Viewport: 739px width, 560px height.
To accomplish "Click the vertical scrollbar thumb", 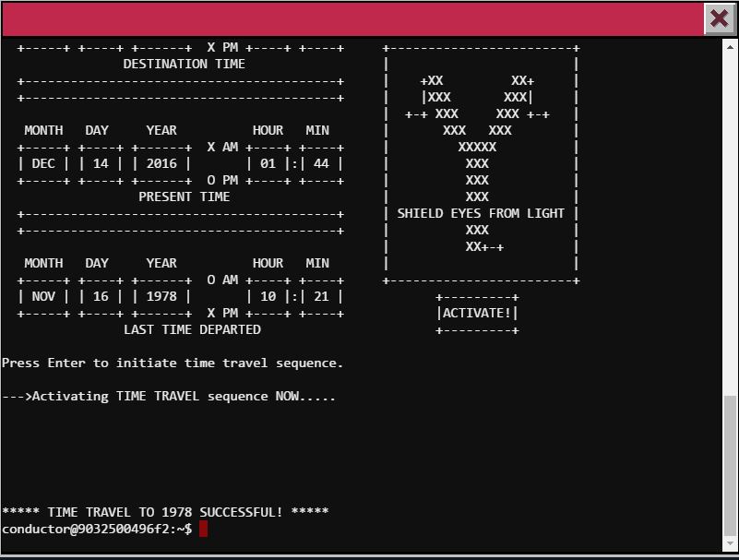I will [x=730, y=471].
